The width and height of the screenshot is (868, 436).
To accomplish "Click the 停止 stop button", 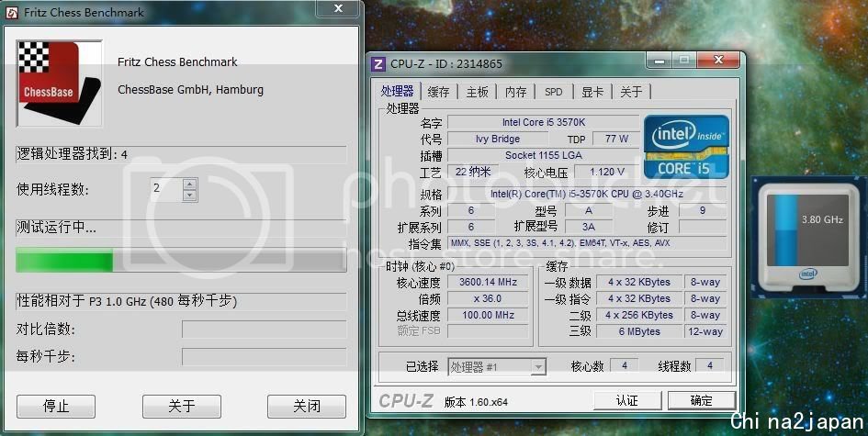I will pos(56,407).
